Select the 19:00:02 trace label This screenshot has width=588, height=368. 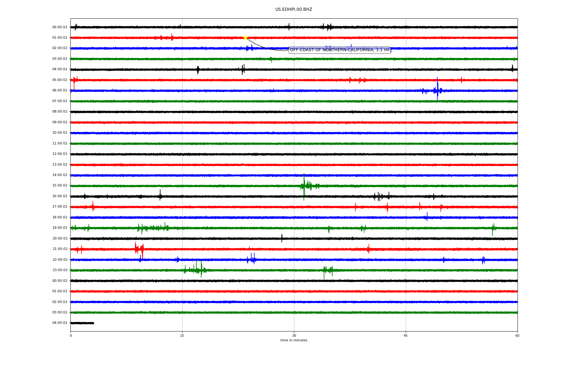(60, 228)
